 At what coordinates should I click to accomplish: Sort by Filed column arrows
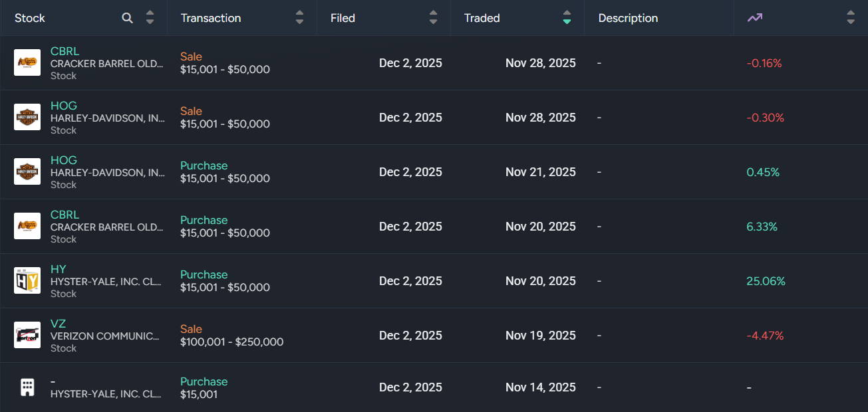point(434,18)
